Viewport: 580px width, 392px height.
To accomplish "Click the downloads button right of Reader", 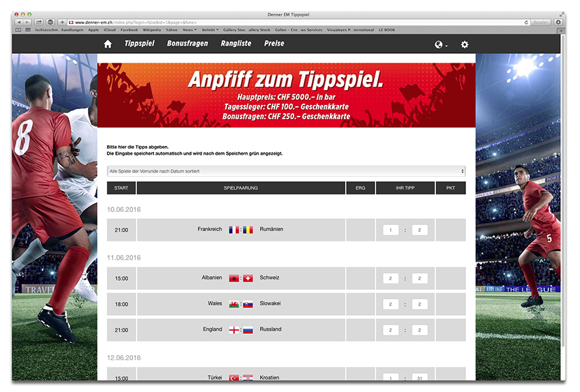I will pos(558,22).
